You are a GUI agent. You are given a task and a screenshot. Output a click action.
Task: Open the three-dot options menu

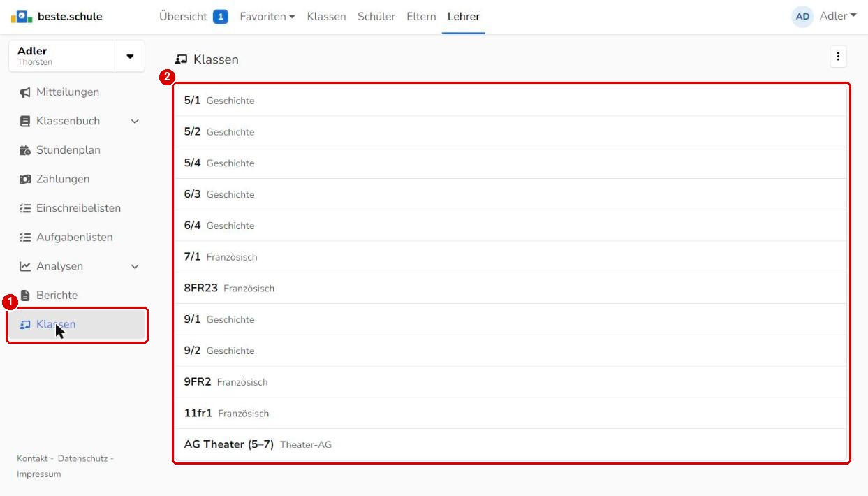[x=838, y=57]
